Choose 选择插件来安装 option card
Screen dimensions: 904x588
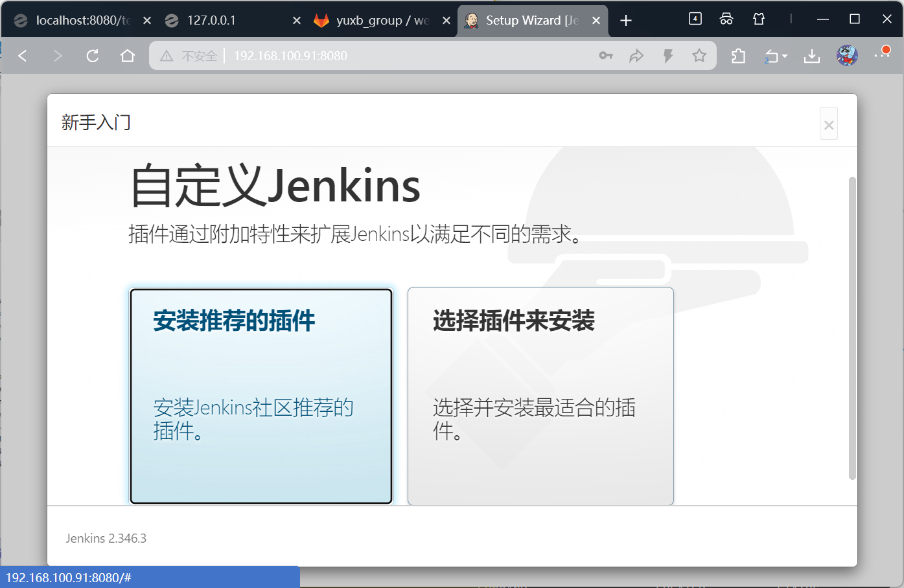pos(540,396)
